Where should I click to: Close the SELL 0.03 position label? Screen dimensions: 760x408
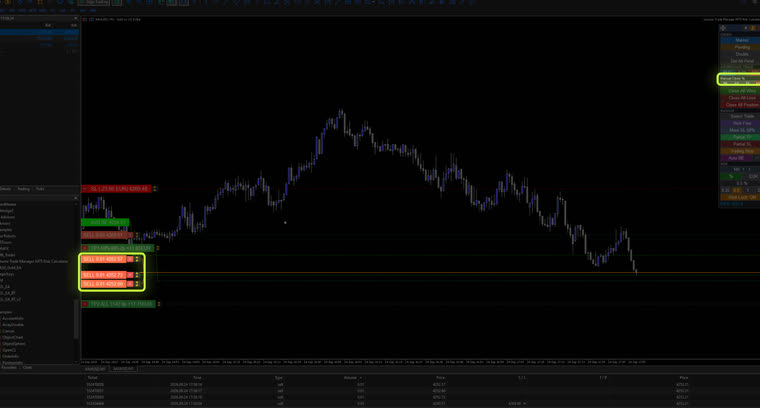tap(130, 235)
